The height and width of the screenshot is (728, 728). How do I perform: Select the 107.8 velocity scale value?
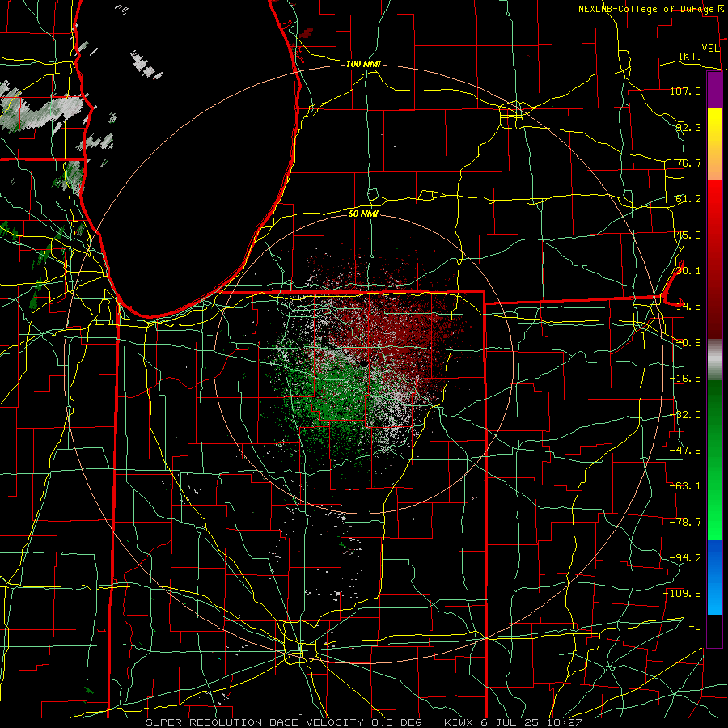pyautogui.click(x=685, y=91)
